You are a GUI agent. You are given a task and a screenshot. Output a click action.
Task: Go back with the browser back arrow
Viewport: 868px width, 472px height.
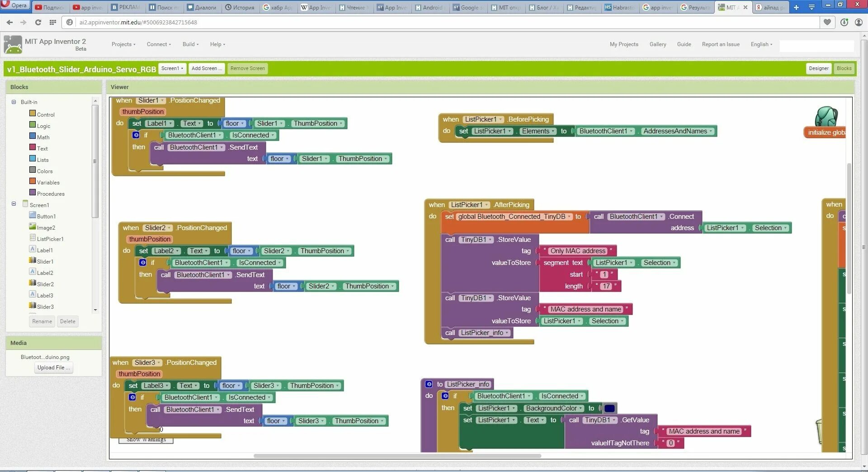(x=9, y=22)
